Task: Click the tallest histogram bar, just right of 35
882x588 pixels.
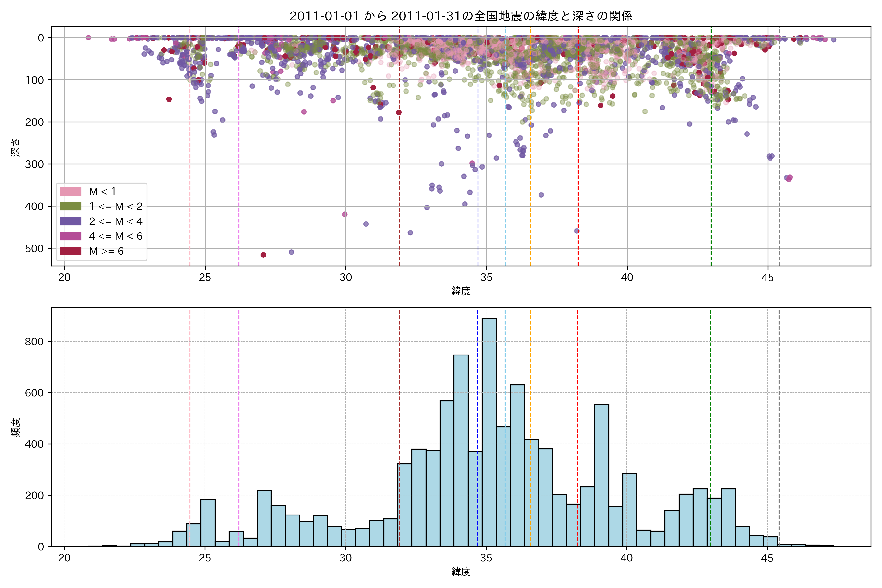Action: click(489, 431)
